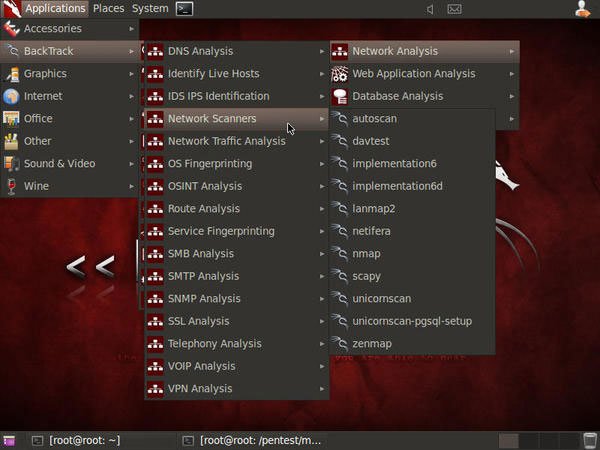Screen dimensions: 600x450
Task: Expand Database Analysis arrow
Action: coord(512,96)
